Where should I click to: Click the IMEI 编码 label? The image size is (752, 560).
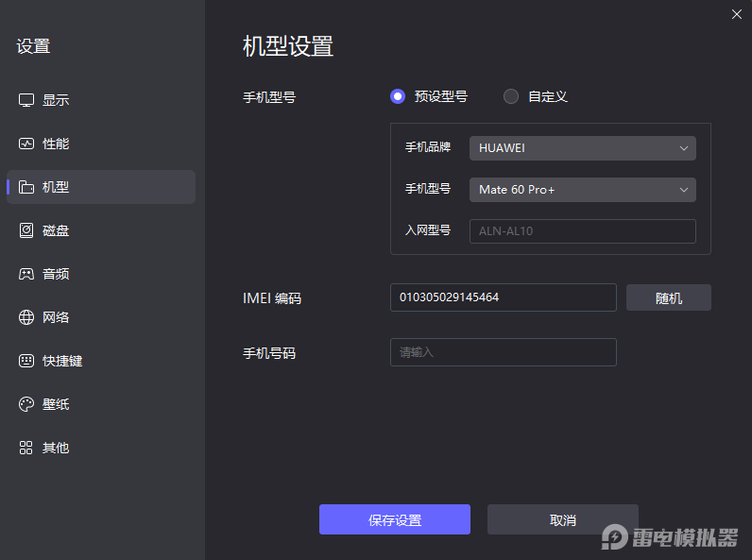pyautogui.click(x=272, y=298)
